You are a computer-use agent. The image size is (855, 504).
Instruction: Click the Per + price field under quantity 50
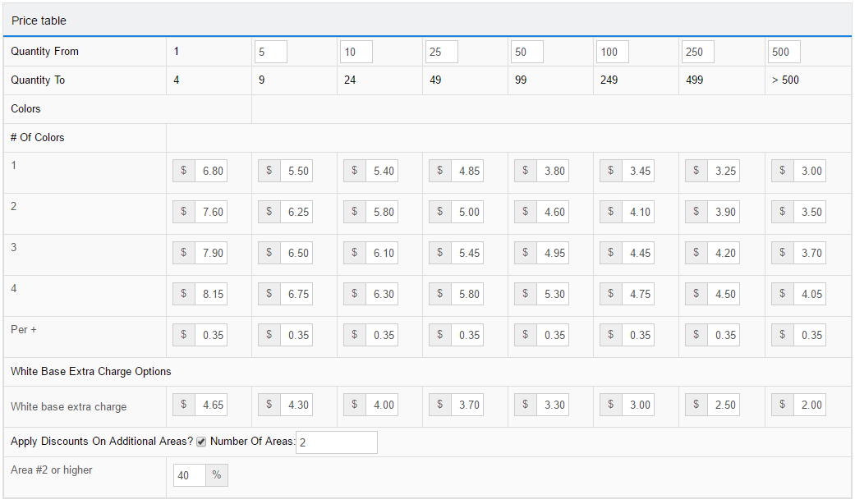(x=553, y=335)
